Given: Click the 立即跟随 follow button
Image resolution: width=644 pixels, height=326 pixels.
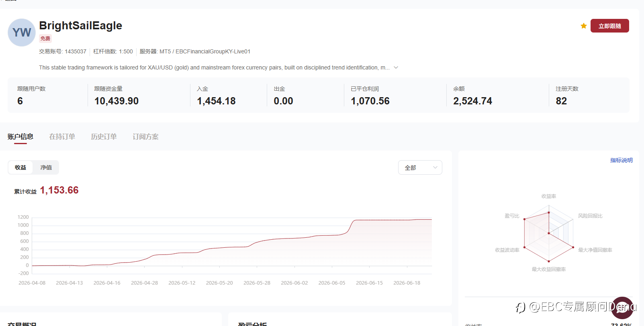Looking at the screenshot, I should [x=610, y=26].
